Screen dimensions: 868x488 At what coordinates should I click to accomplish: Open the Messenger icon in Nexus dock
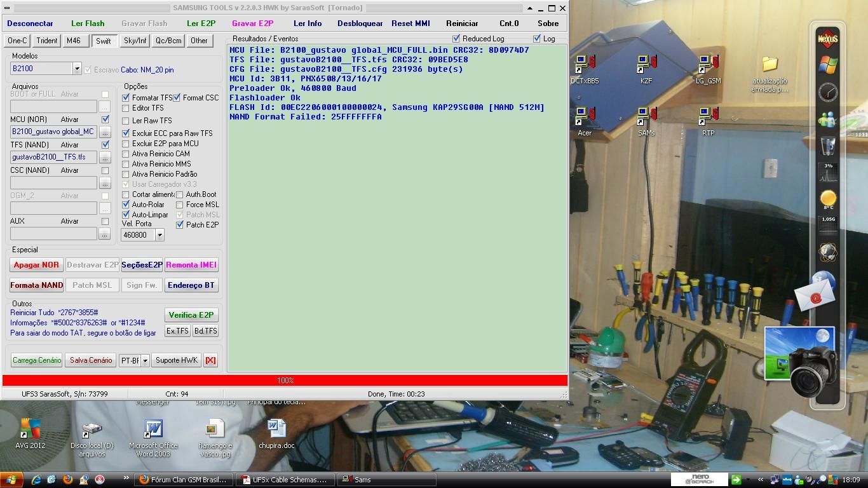click(827, 119)
